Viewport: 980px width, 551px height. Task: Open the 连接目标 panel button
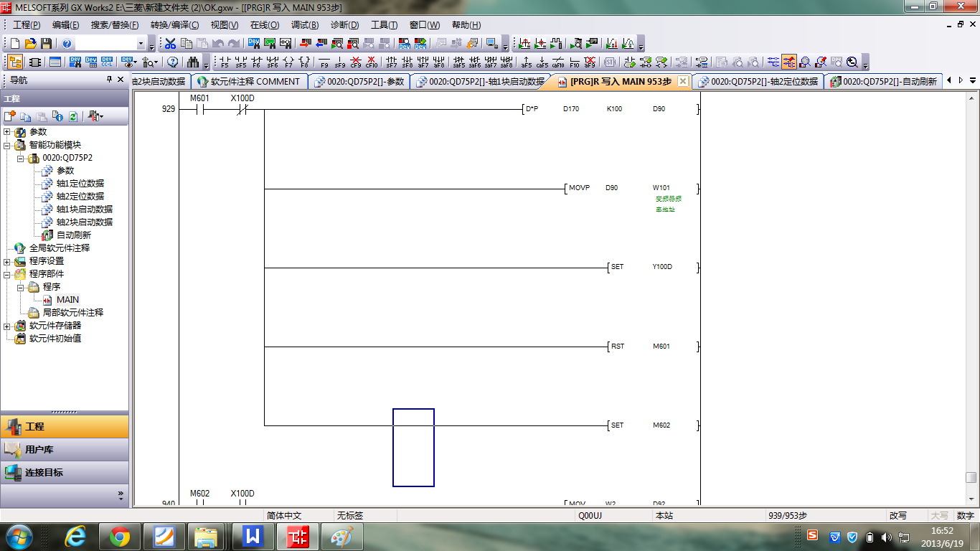click(65, 472)
